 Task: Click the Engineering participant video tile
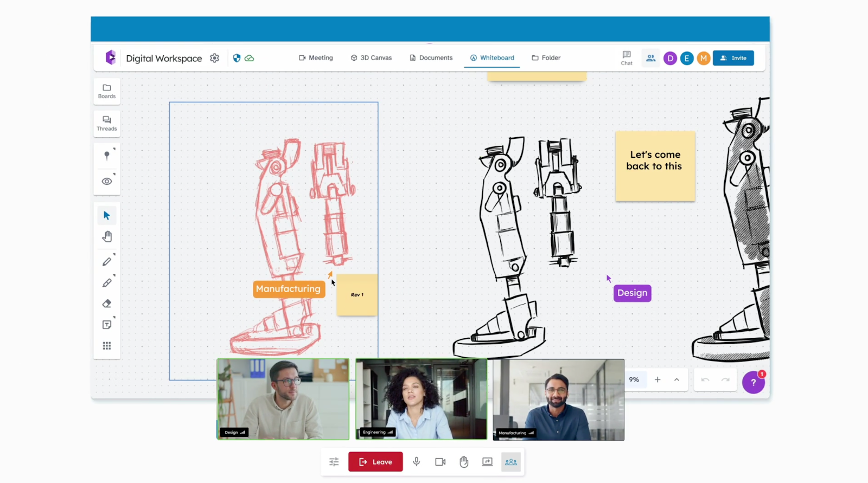coord(422,399)
